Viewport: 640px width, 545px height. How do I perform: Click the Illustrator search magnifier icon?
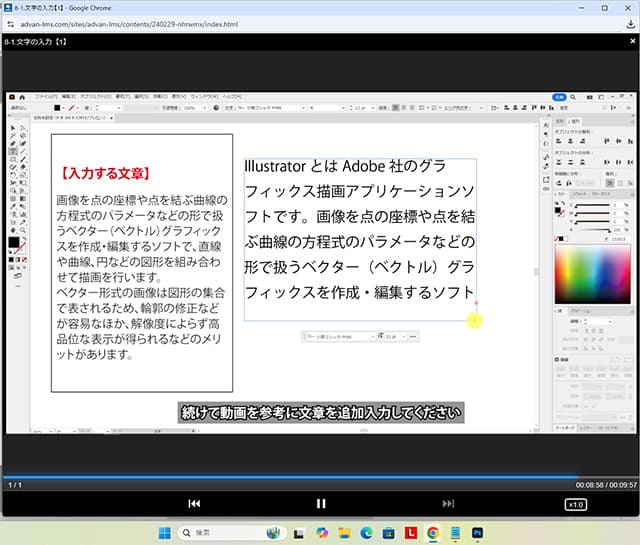573,97
